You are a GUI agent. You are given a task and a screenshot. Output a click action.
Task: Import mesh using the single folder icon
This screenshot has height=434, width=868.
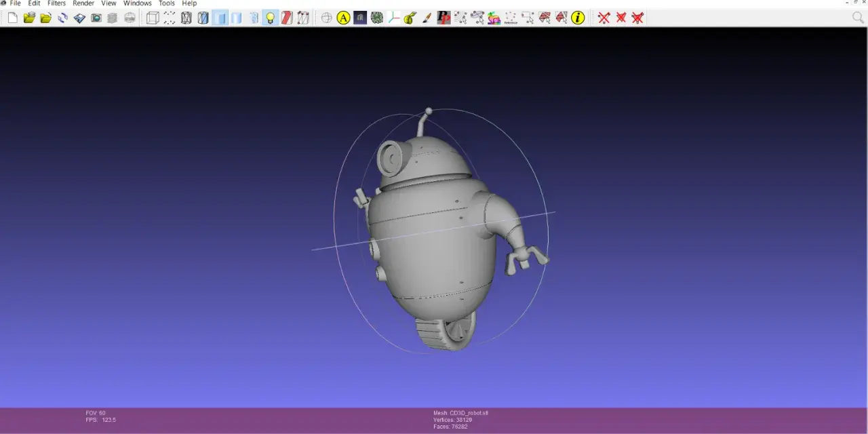(x=45, y=18)
